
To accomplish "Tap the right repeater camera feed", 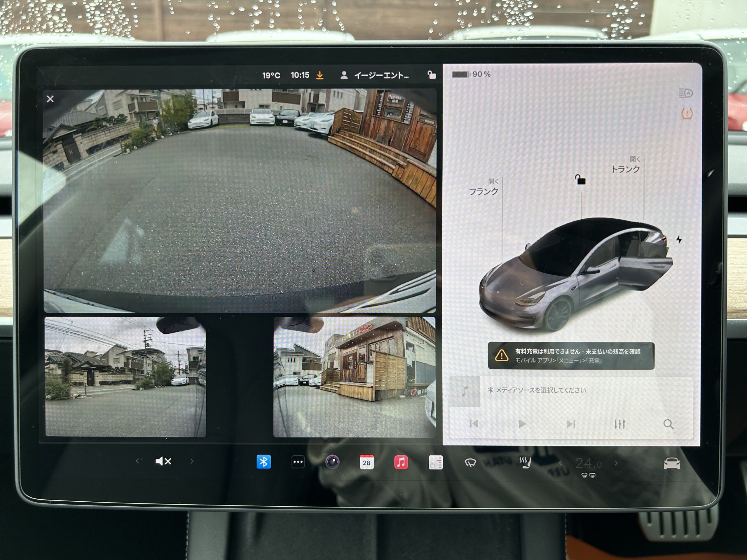I will click(354, 377).
